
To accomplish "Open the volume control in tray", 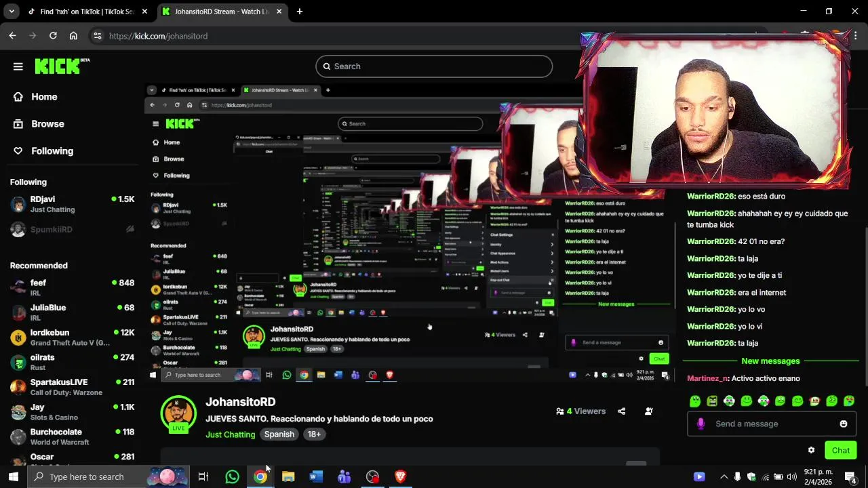I will 791,476.
